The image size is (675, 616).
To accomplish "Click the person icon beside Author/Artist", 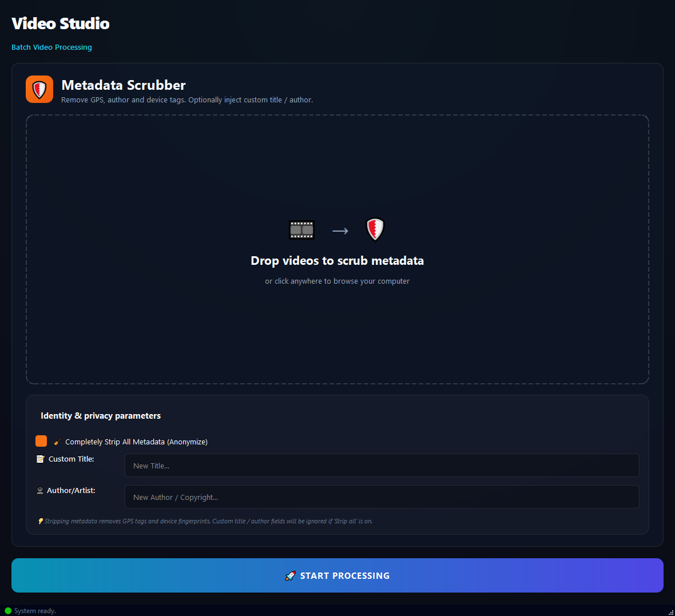I will tap(40, 490).
